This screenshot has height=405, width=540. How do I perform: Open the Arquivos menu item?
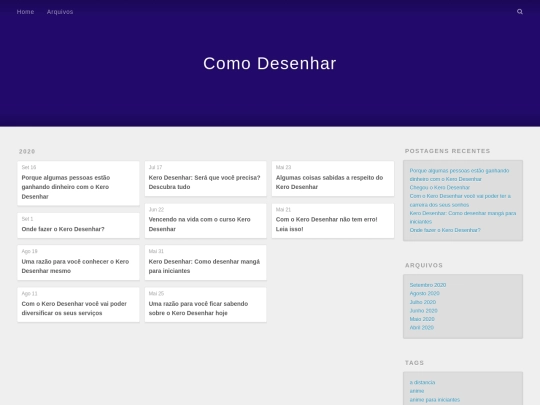60,12
